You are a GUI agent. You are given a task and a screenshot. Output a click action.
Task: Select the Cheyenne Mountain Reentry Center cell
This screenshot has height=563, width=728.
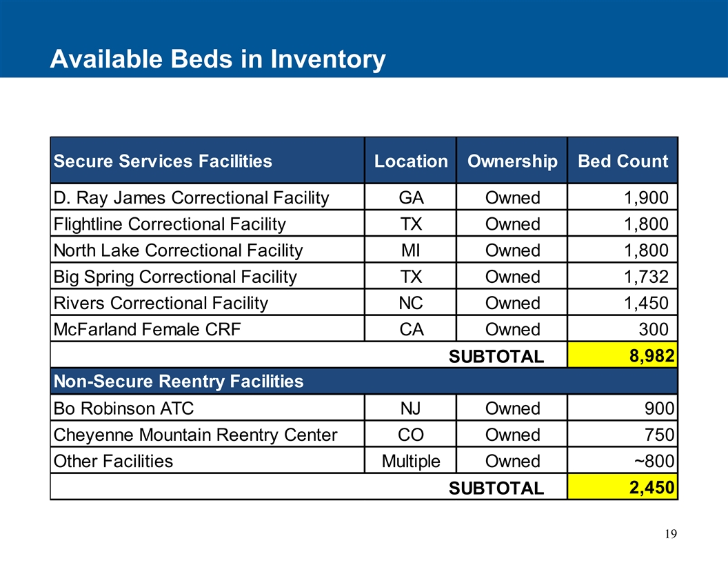tap(195, 435)
